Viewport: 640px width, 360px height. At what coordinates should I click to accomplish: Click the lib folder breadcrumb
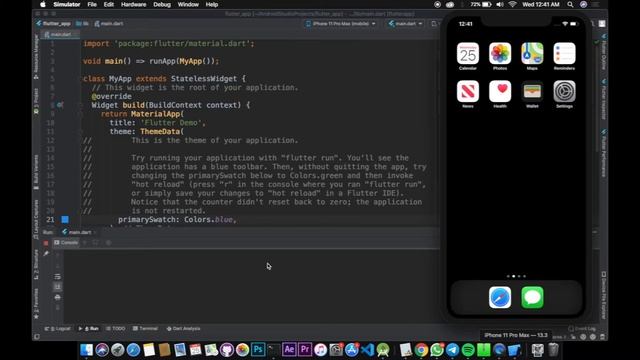point(82,24)
